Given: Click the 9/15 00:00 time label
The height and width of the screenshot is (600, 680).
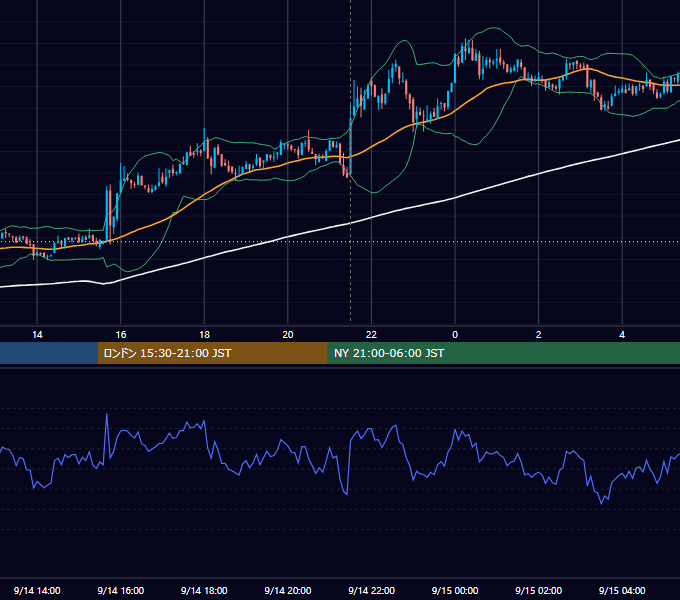Looking at the screenshot, I should click(x=455, y=590).
